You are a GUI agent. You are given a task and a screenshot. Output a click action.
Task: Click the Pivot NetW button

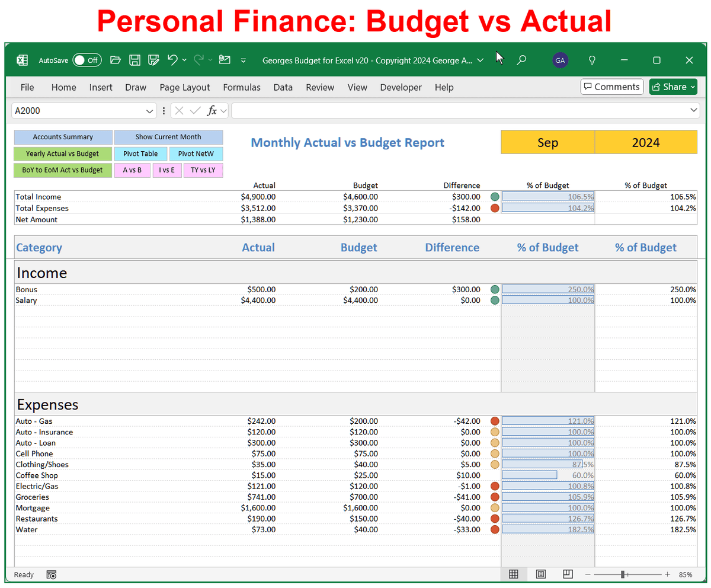pos(196,154)
